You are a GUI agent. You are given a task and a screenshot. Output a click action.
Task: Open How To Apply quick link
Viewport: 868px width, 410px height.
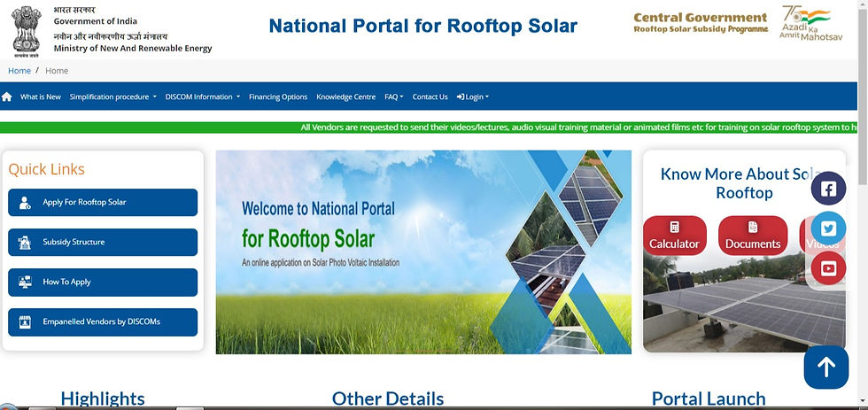[103, 282]
